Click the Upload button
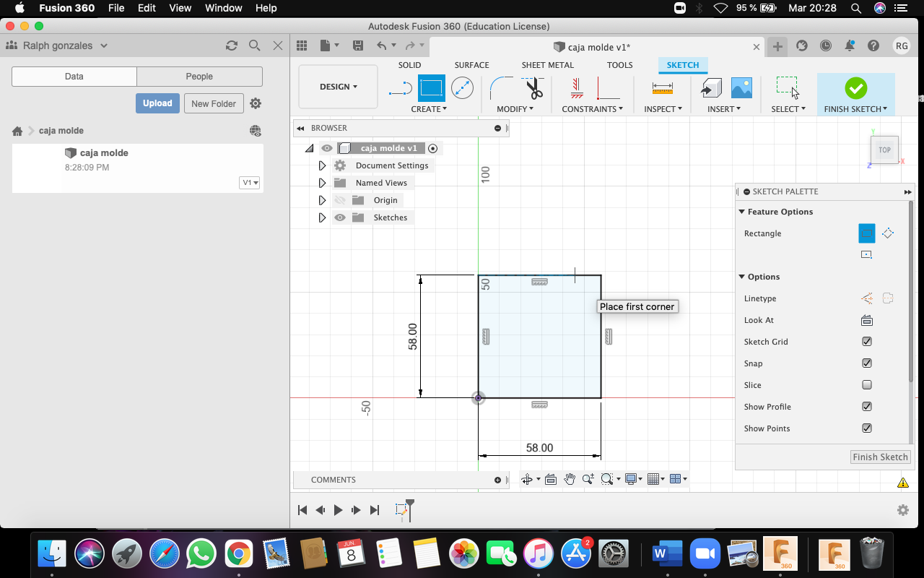The width and height of the screenshot is (924, 578). (x=157, y=103)
